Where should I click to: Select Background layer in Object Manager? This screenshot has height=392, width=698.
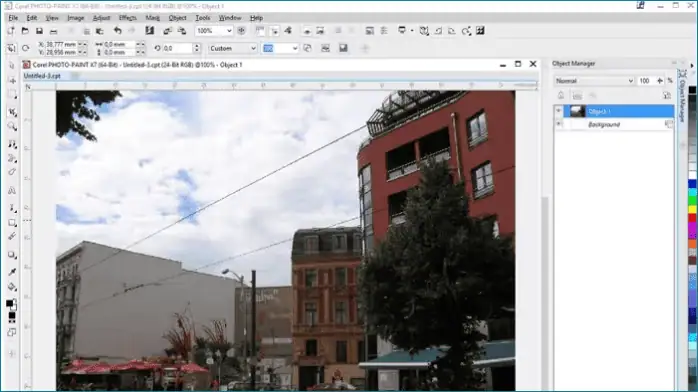(619, 125)
